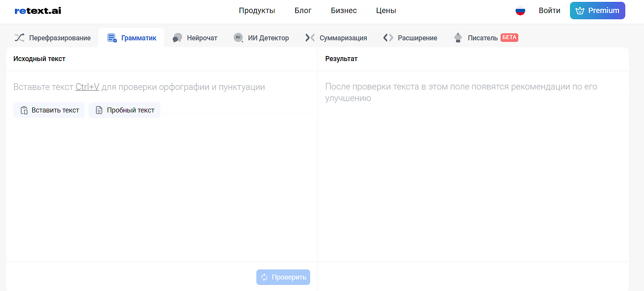Open the Бизнес section

[x=343, y=11]
